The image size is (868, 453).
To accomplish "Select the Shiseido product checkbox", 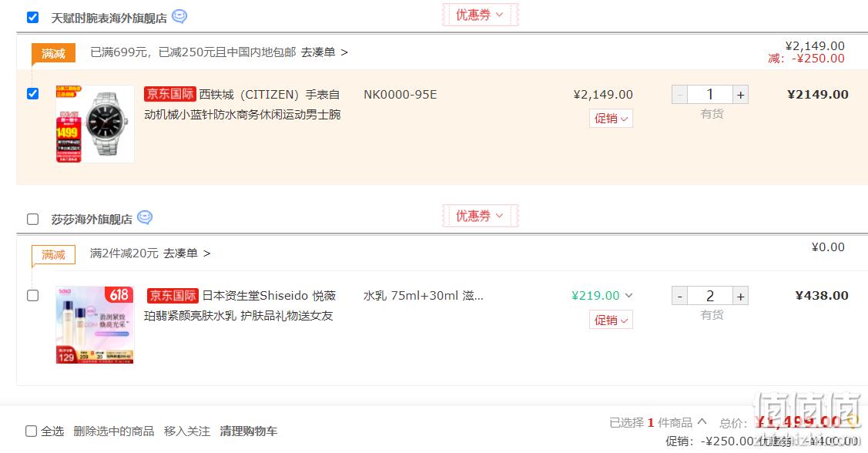I will (x=32, y=295).
